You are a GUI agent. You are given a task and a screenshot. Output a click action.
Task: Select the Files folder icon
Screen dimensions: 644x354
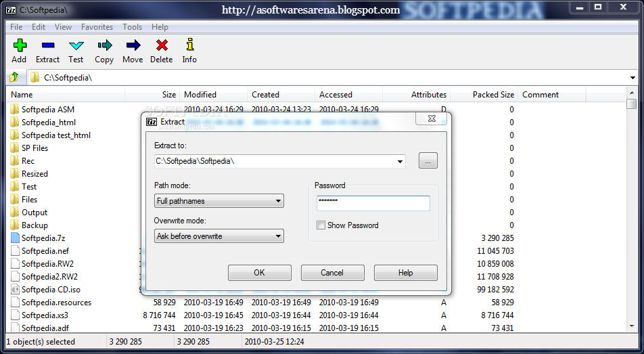15,199
